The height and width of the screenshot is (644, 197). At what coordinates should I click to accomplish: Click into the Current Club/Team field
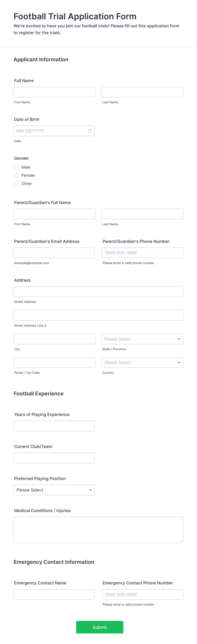click(x=54, y=458)
